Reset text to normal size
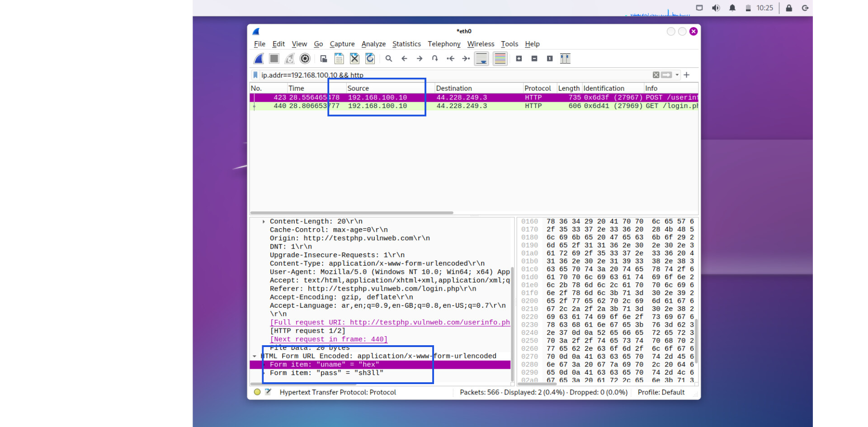The image size is (868, 427). point(550,59)
